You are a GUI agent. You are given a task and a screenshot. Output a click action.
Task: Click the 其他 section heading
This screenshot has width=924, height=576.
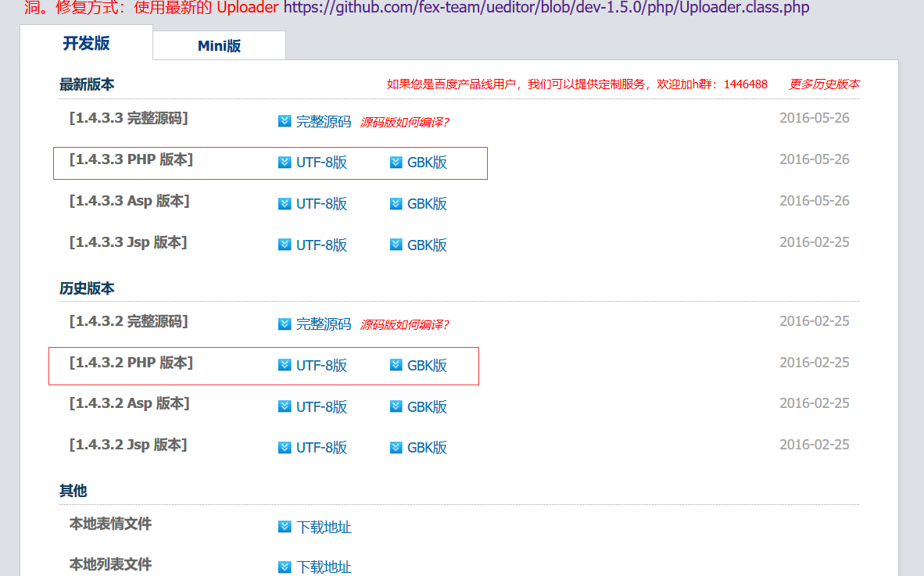[73, 491]
